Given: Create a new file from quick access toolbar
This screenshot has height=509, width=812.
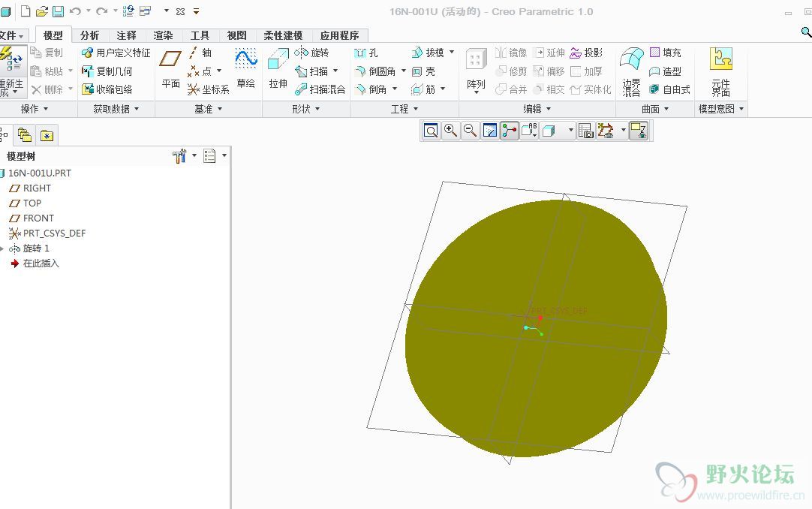Looking at the screenshot, I should tap(25, 11).
